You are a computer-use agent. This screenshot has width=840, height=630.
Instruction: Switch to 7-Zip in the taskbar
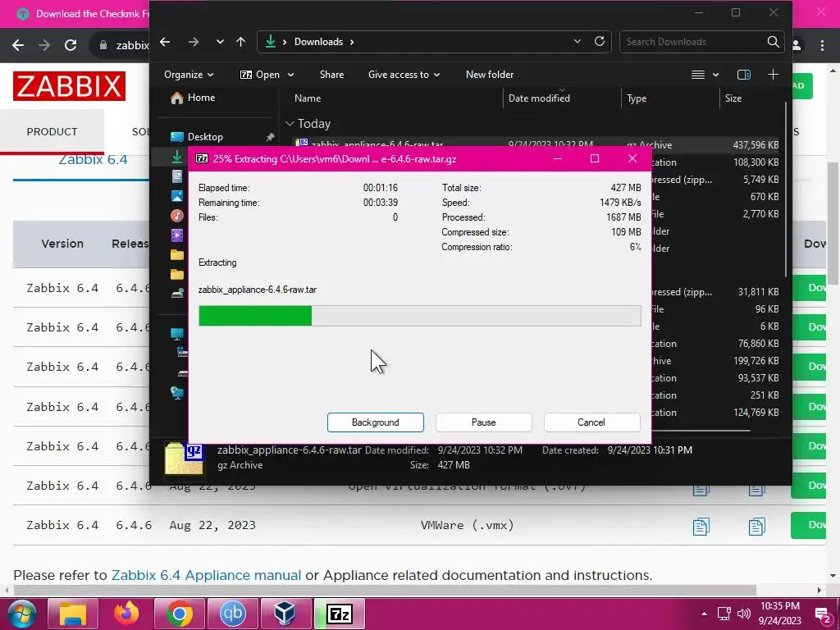339,614
